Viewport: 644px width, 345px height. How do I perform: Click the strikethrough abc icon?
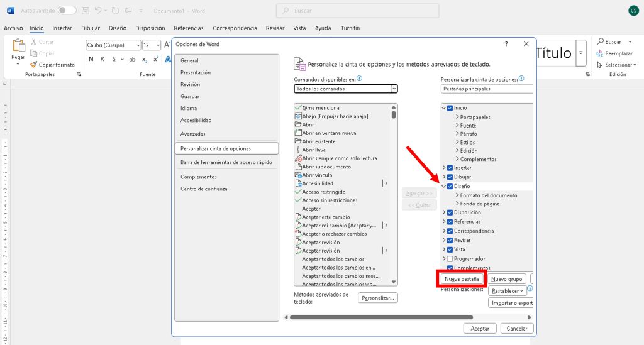coord(132,59)
